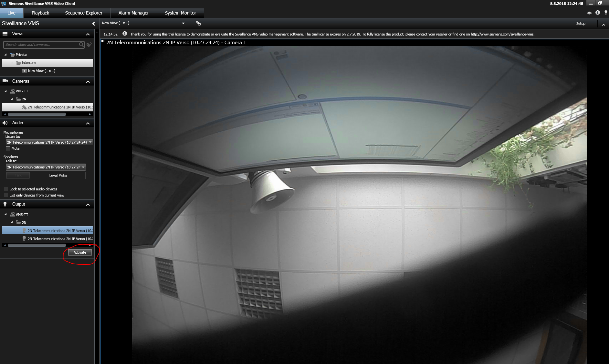The height and width of the screenshot is (364, 609).
Task: Collapse the Siveillance VMS side panel arrow
Action: pyautogui.click(x=93, y=24)
